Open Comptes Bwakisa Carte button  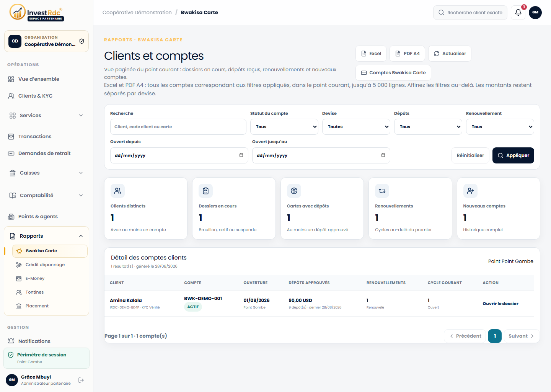[x=393, y=72]
